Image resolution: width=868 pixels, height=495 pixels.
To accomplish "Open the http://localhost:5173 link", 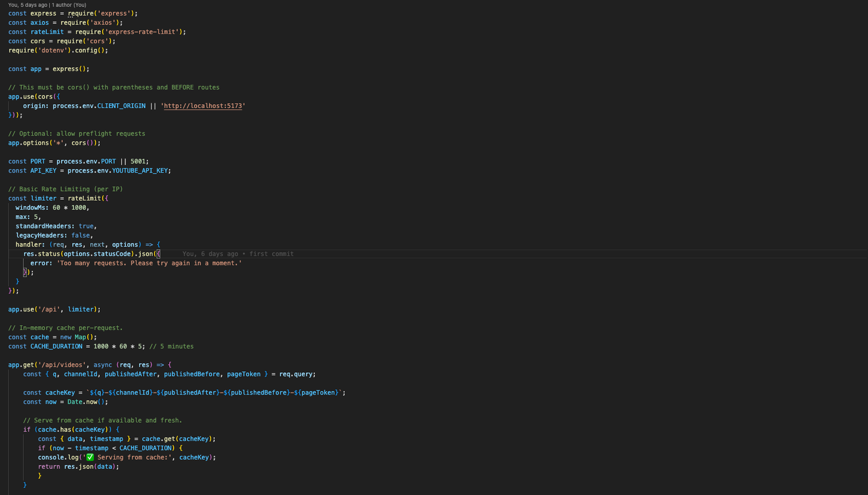I will (203, 106).
